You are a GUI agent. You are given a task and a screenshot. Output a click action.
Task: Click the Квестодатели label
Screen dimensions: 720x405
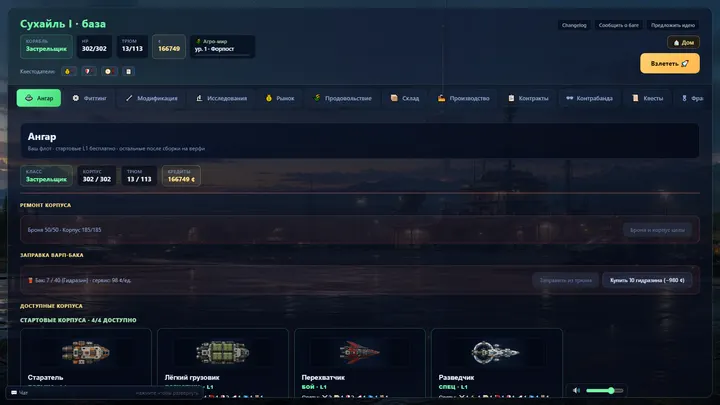point(37,72)
